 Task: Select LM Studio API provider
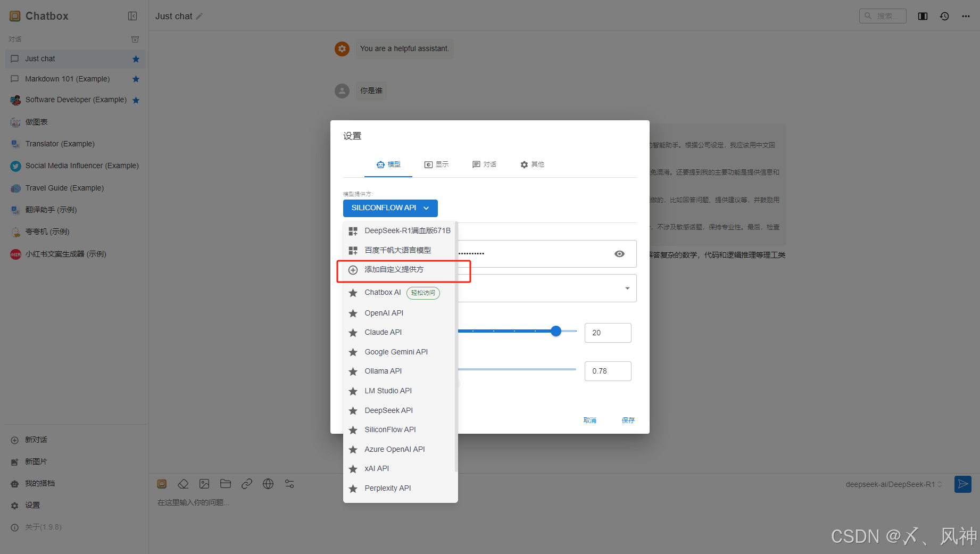click(x=400, y=391)
